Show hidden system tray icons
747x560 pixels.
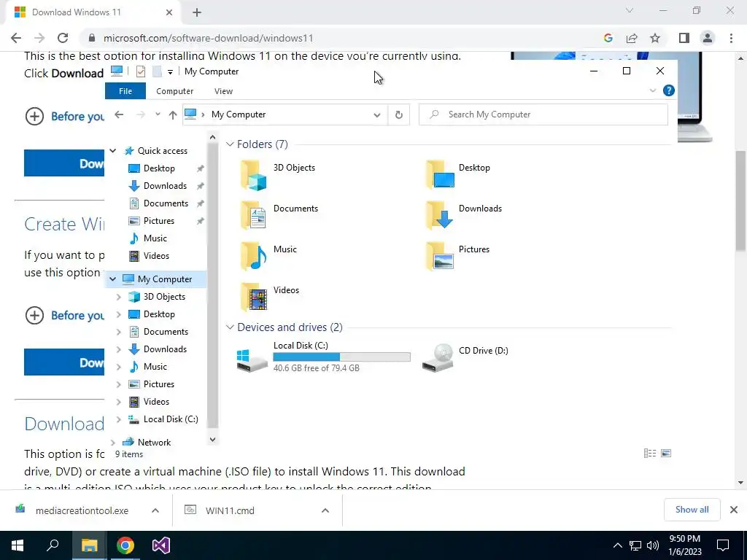tap(617, 545)
